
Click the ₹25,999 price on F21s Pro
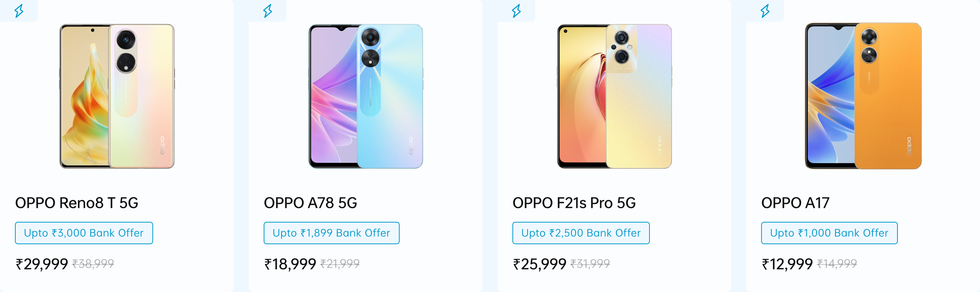click(x=539, y=264)
